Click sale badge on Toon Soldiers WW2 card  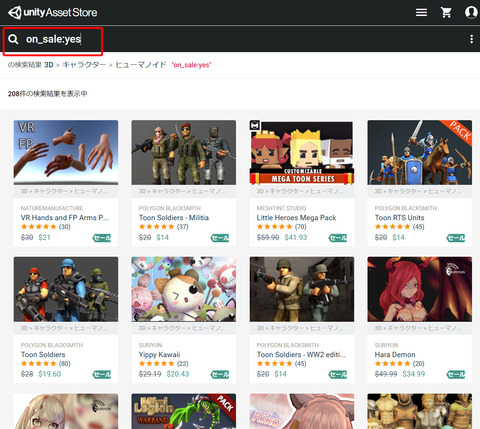point(338,374)
